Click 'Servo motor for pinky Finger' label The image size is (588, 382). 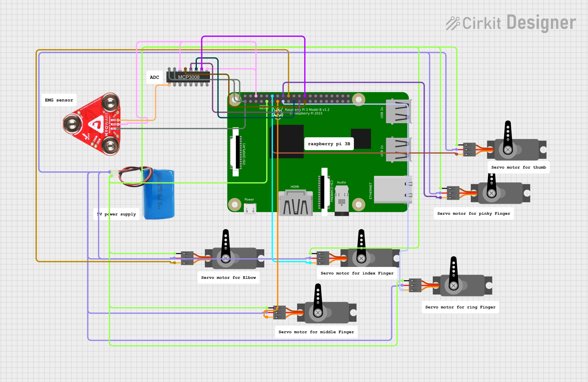pyautogui.click(x=474, y=213)
